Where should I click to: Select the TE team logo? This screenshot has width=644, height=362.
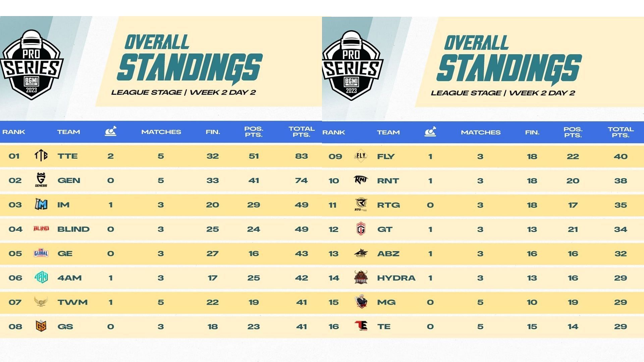coord(361,326)
